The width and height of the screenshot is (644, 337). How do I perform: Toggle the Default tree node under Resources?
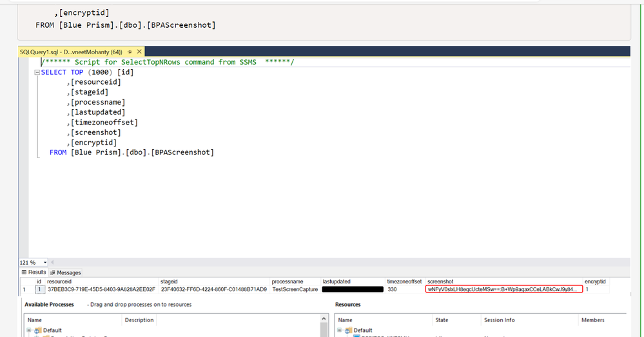point(340,331)
